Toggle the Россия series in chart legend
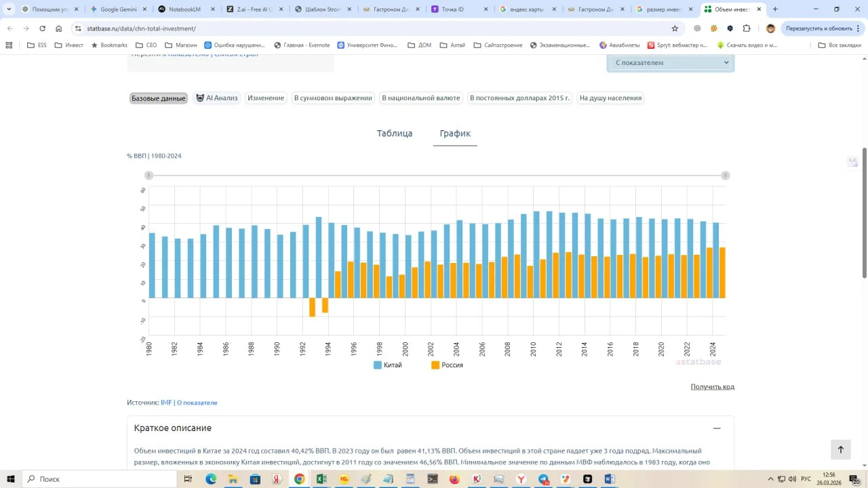 coord(447,365)
